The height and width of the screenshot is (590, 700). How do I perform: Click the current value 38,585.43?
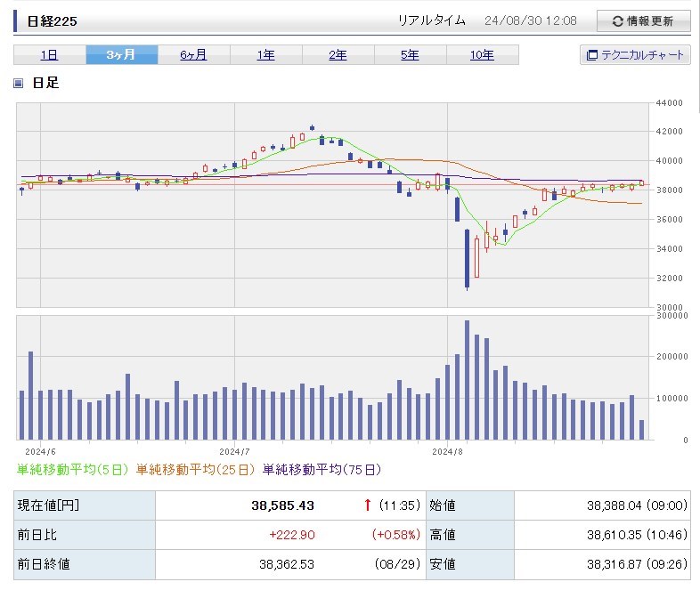(282, 505)
